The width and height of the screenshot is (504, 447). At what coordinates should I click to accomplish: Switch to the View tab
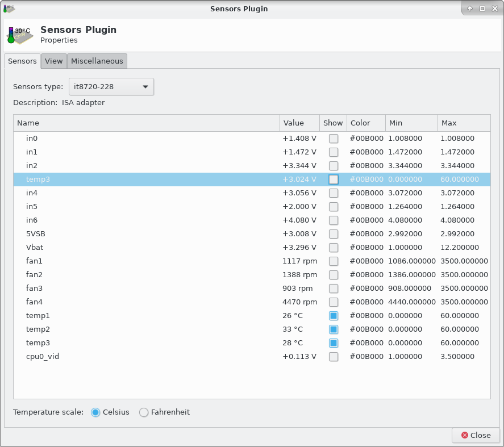point(54,61)
